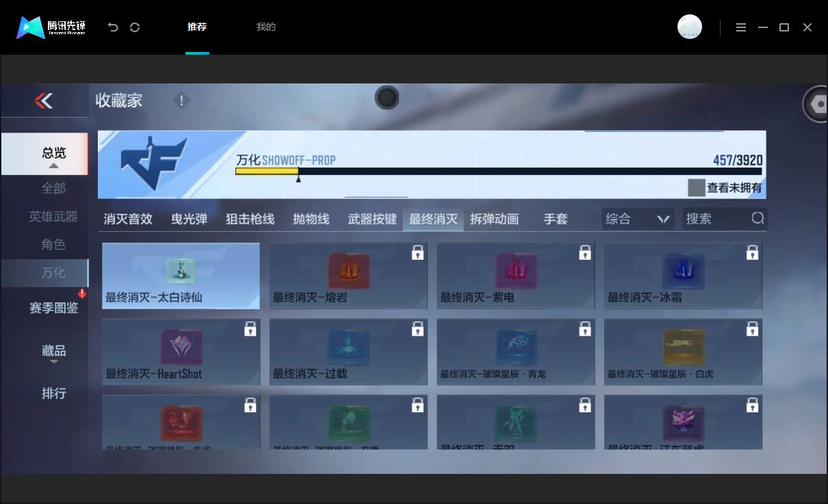Open 排行 in the sidebar
828x504 pixels.
[53, 393]
